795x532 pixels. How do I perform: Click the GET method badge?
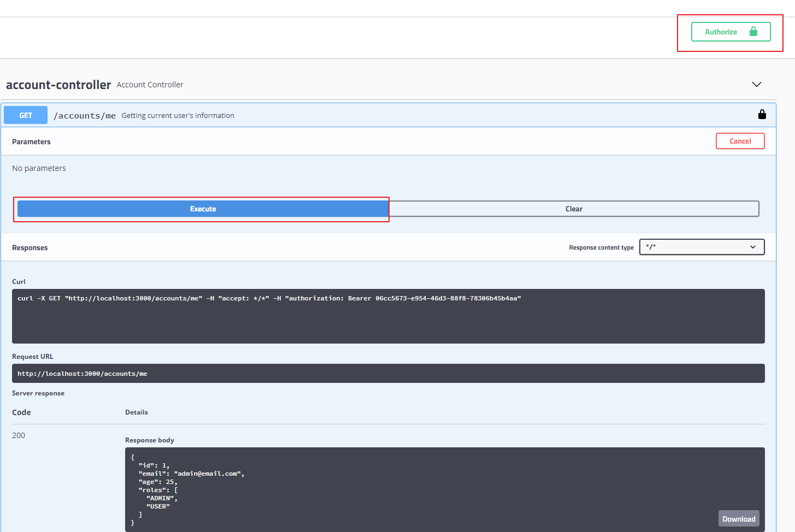click(26, 115)
